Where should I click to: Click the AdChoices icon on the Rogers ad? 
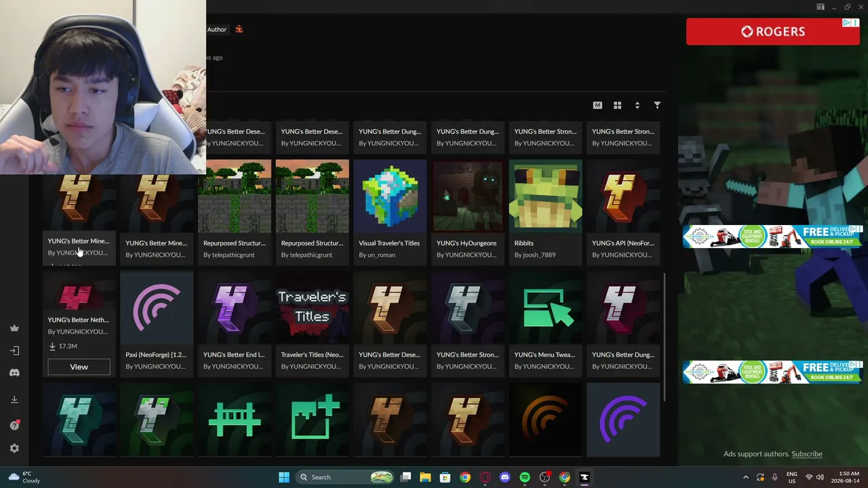click(846, 23)
